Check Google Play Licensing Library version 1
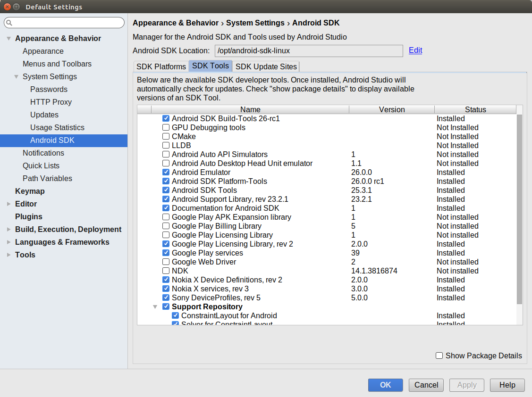The width and height of the screenshot is (532, 397). click(x=166, y=235)
